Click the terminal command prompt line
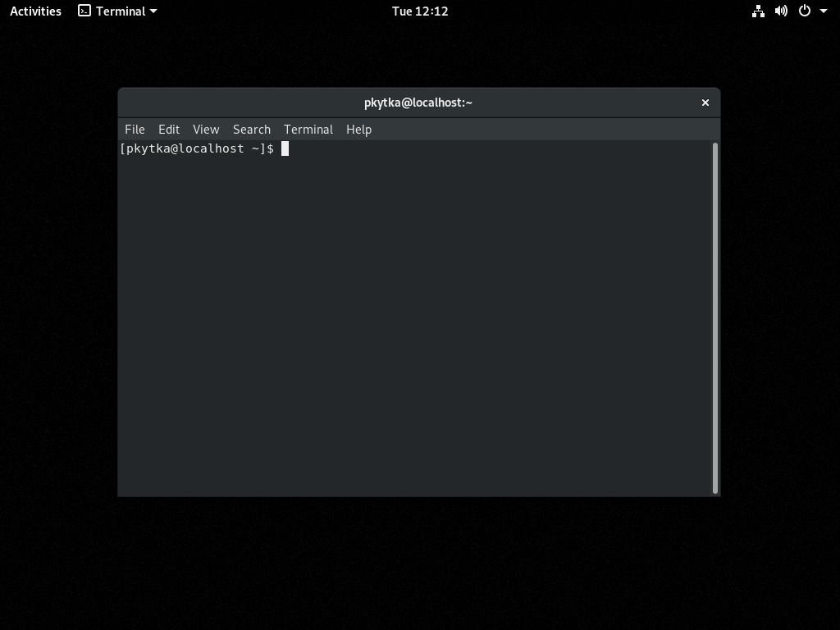Screen dimensions: 840x630 [204, 149]
